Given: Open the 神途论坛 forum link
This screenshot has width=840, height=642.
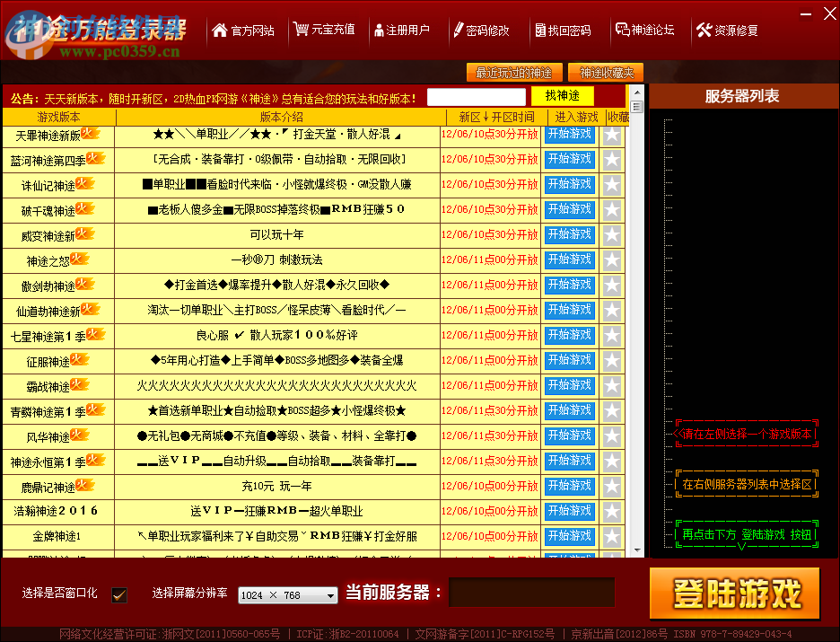Looking at the screenshot, I should click(x=644, y=30).
